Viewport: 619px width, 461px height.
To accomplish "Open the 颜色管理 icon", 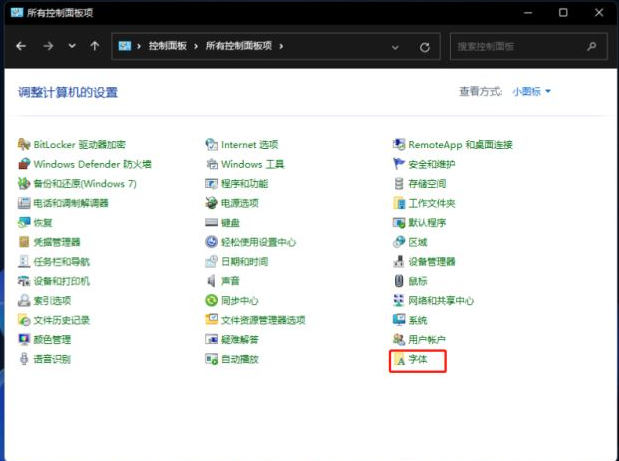I will click(x=52, y=339).
